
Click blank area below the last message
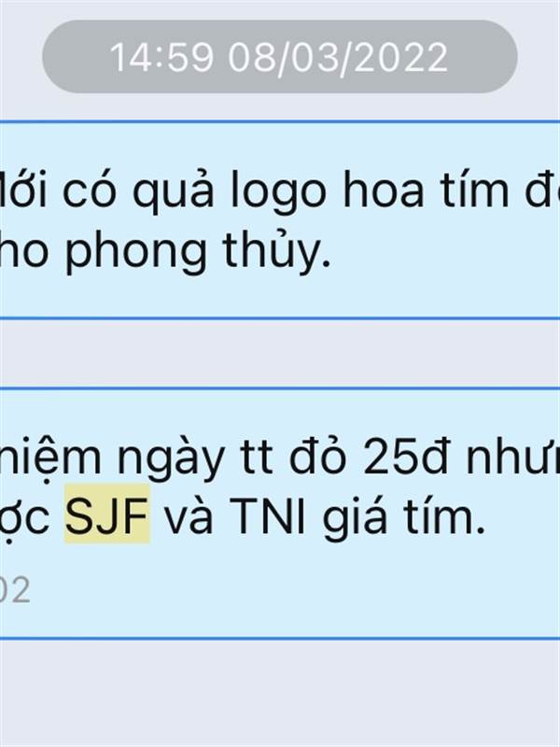[280, 693]
